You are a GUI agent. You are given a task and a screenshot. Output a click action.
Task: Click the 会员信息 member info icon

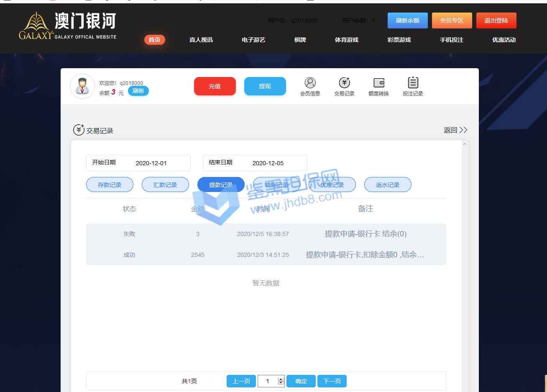click(310, 83)
